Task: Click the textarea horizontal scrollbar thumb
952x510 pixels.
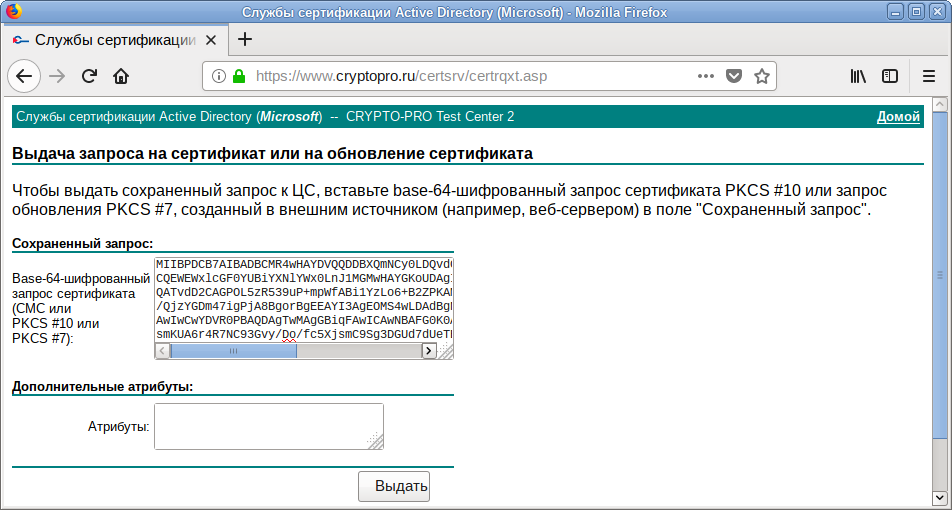Action: [x=233, y=351]
